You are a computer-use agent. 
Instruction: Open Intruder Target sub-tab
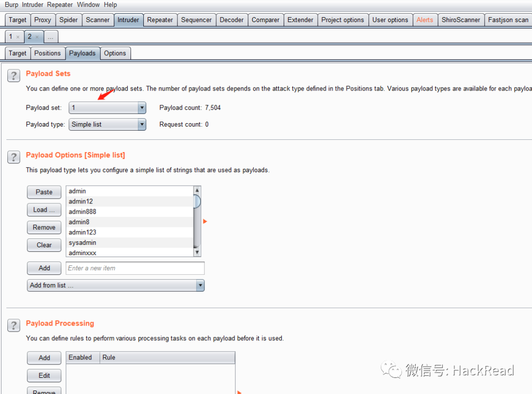pos(18,53)
